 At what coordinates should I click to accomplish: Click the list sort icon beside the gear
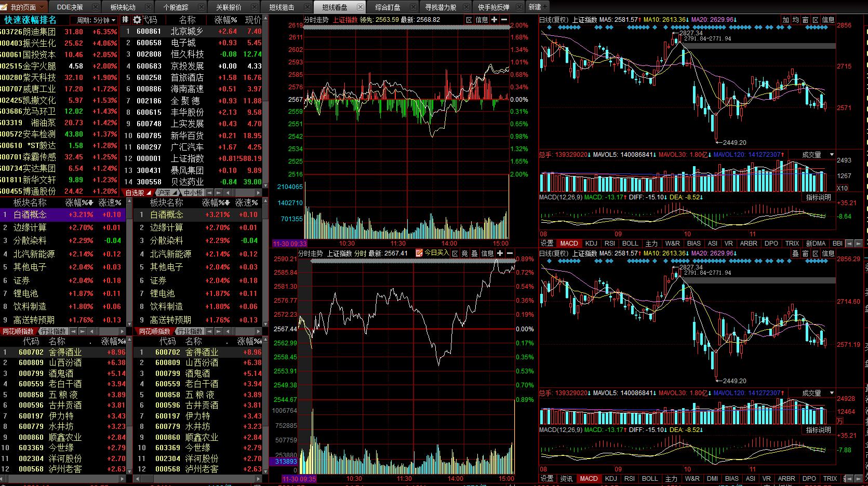pos(125,20)
